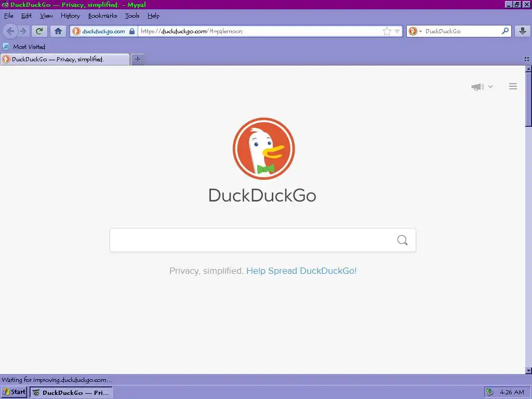Viewport: 532px width, 399px height.
Task: Open the View menu
Action: pos(46,16)
